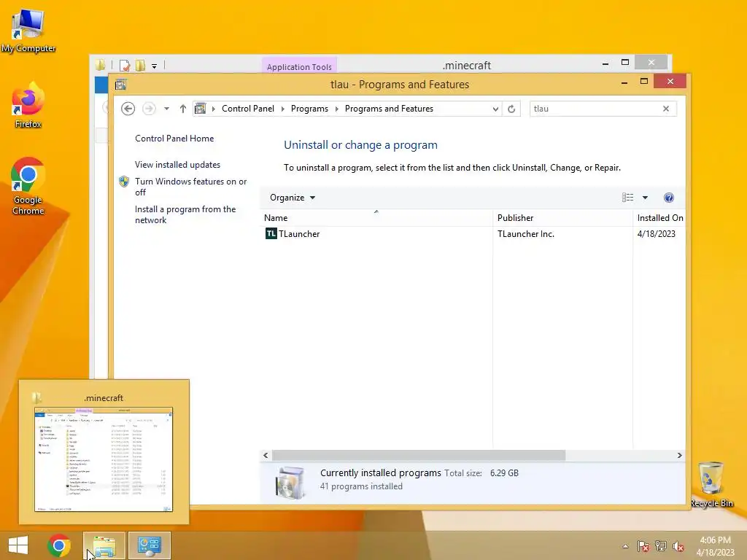The height and width of the screenshot is (560, 747).
Task: Click the folder icon in .minecraft title bar
Action: click(x=100, y=65)
